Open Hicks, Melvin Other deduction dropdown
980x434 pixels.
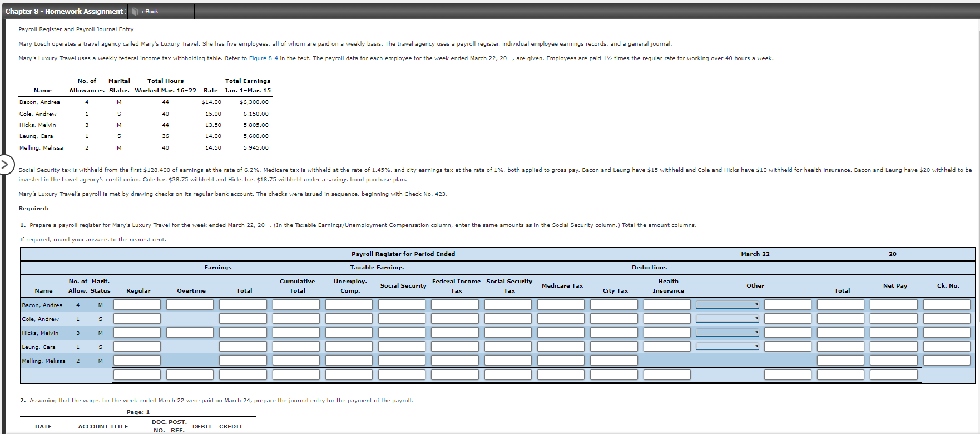pyautogui.click(x=727, y=333)
